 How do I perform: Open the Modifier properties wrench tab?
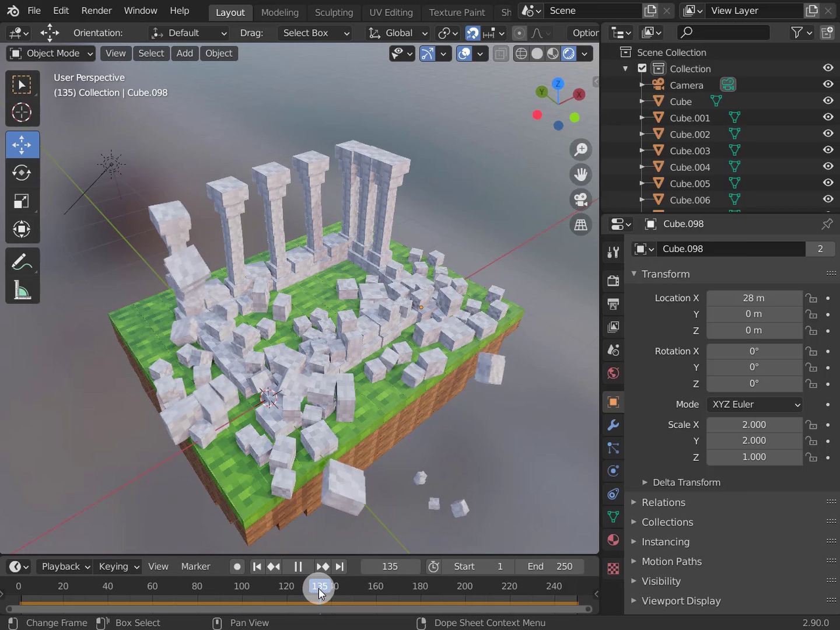[x=613, y=425]
